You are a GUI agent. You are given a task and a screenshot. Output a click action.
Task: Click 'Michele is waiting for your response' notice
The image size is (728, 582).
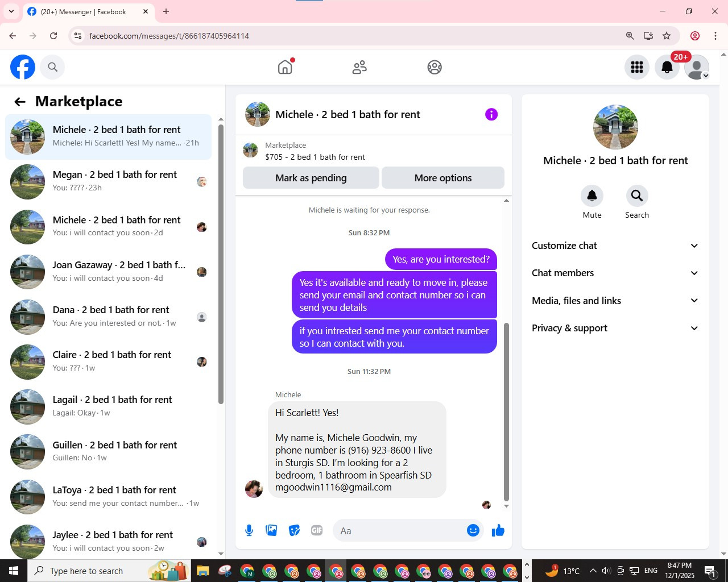(369, 210)
